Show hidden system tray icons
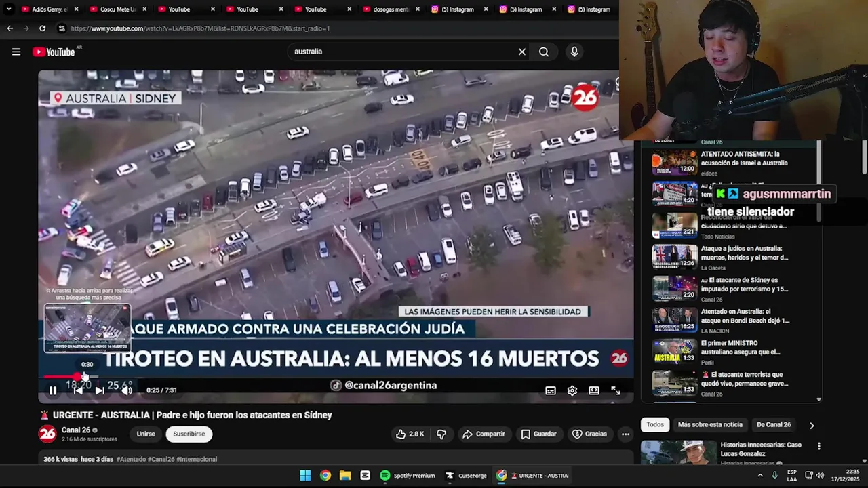The height and width of the screenshot is (488, 868). tap(760, 476)
